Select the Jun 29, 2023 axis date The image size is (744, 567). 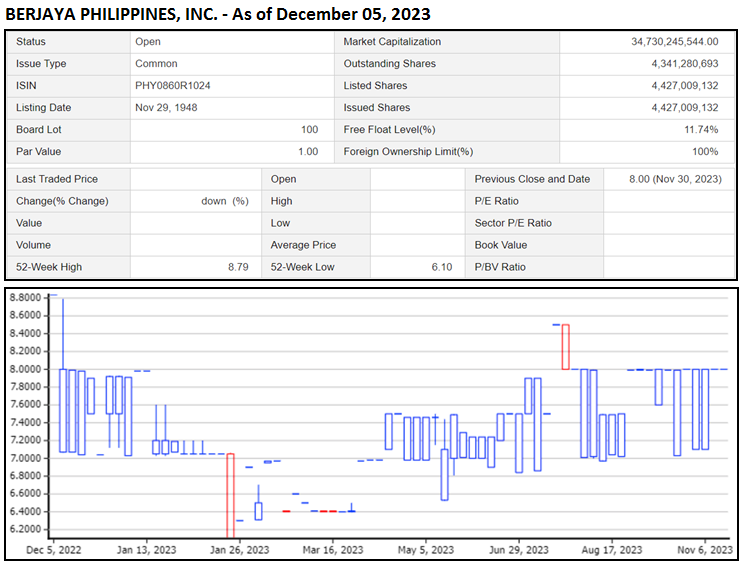519,550
